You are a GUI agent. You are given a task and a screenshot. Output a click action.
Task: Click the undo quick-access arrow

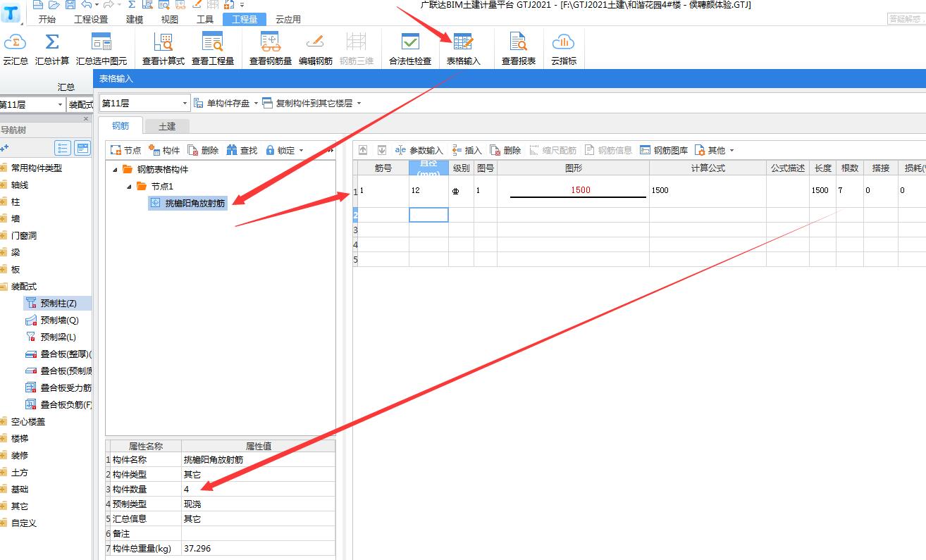(86, 4)
